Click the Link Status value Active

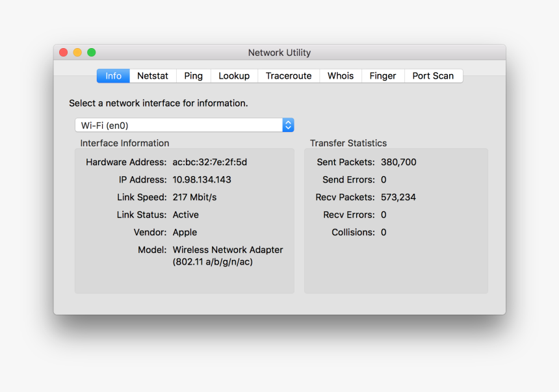[x=186, y=215]
